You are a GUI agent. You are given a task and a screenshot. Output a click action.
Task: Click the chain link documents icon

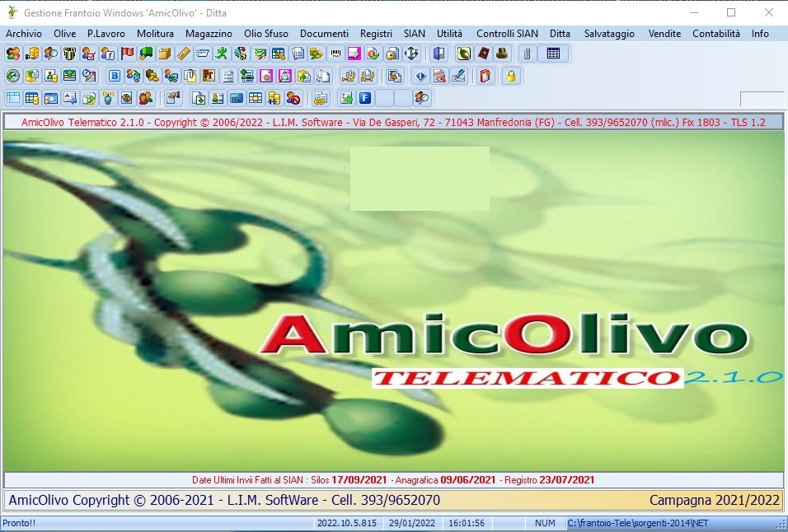(x=320, y=98)
